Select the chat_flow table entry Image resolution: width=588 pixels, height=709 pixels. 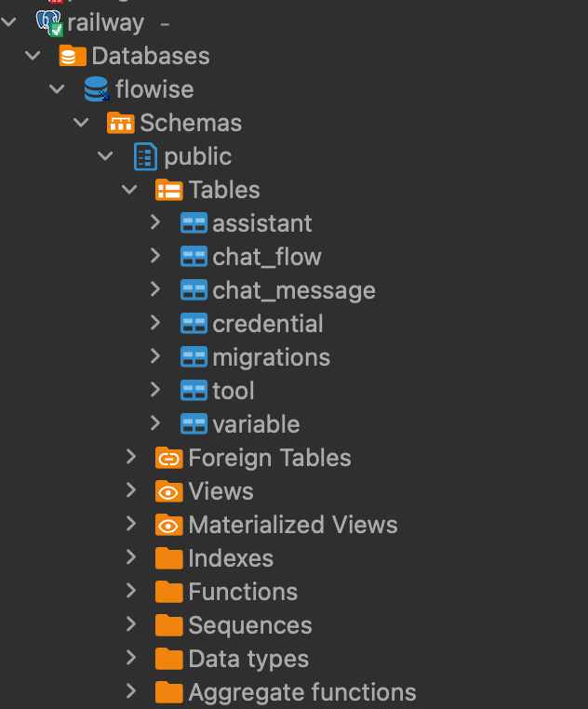coord(267,257)
